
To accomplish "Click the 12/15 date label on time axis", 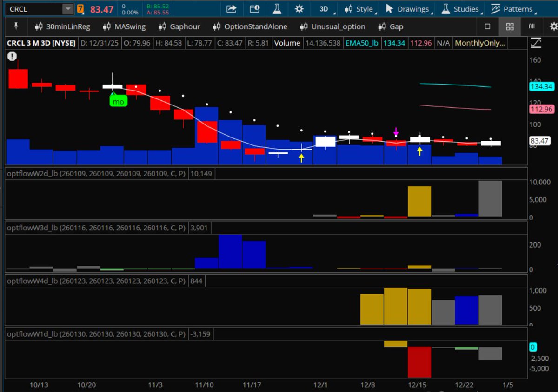I will click(418, 385).
